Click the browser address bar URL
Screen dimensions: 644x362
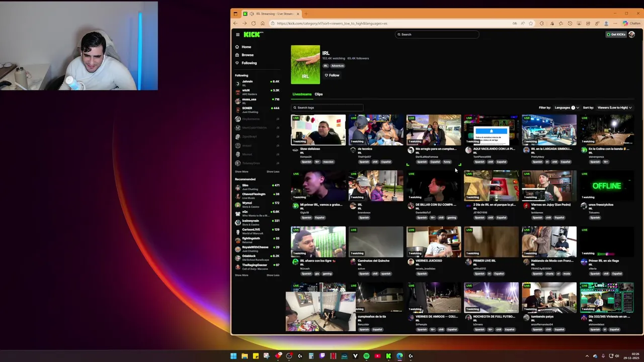(x=332, y=24)
